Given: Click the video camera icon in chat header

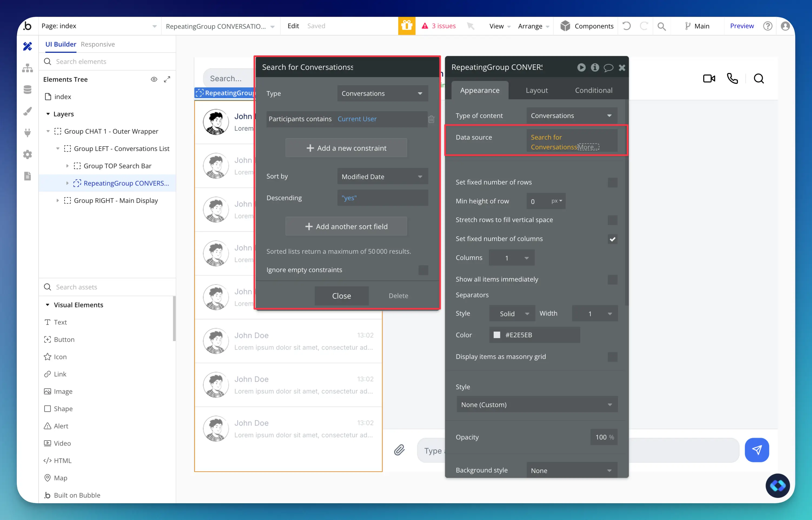Looking at the screenshot, I should pyautogui.click(x=709, y=79).
